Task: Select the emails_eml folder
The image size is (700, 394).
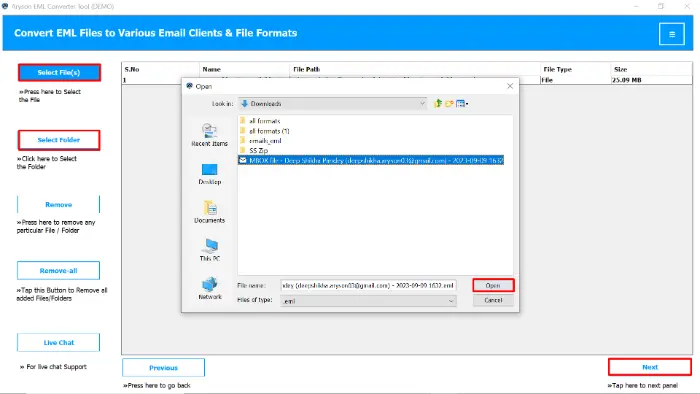Action: coord(265,141)
